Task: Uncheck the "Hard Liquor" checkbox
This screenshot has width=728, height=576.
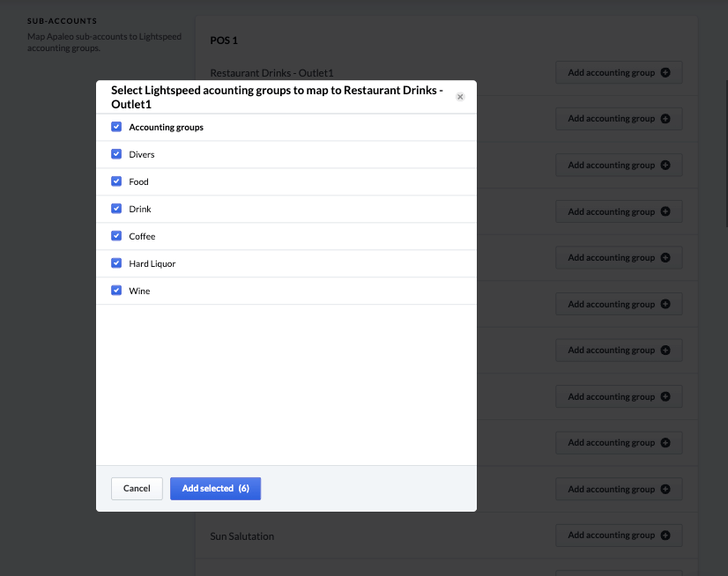Action: tap(116, 263)
